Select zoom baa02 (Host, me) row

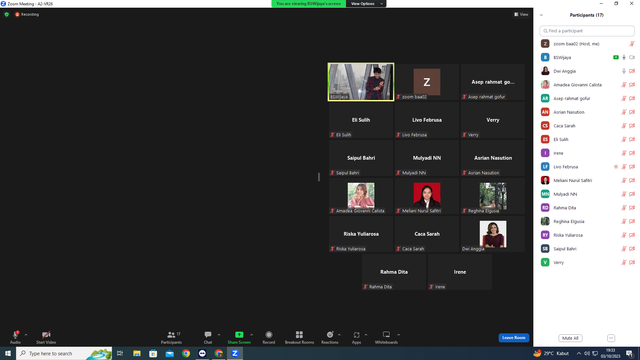point(587,44)
